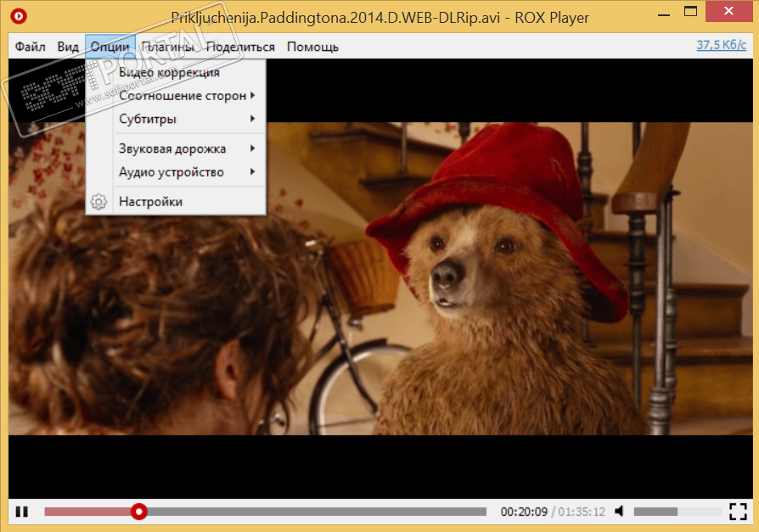Click the elapsed time 00:20:09
Viewport: 759px width, 532px height.
(524, 512)
